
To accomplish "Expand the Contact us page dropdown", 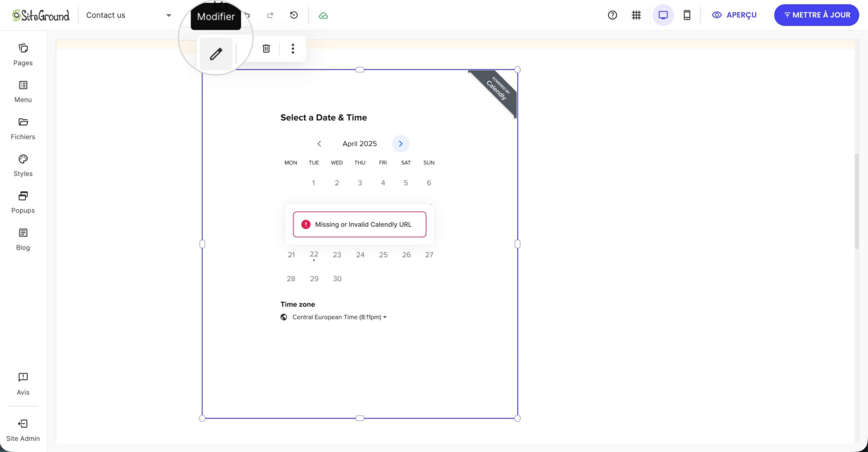I will click(x=129, y=15).
